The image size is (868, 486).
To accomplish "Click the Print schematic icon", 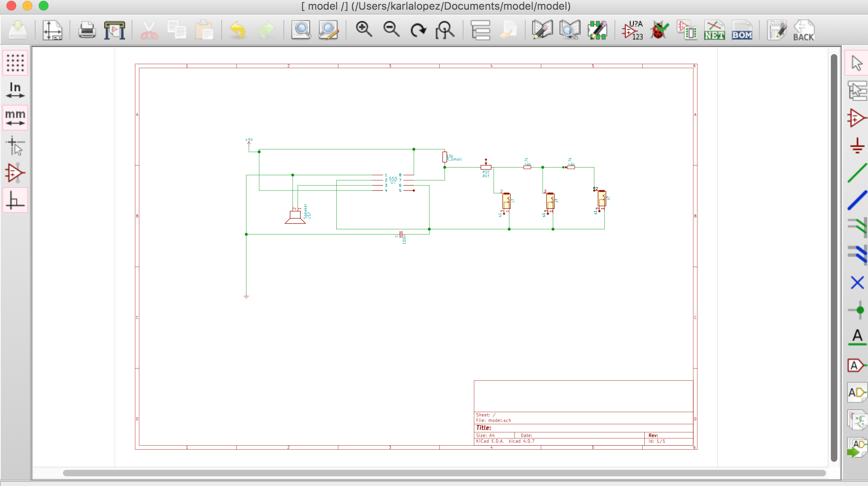I will click(x=87, y=30).
